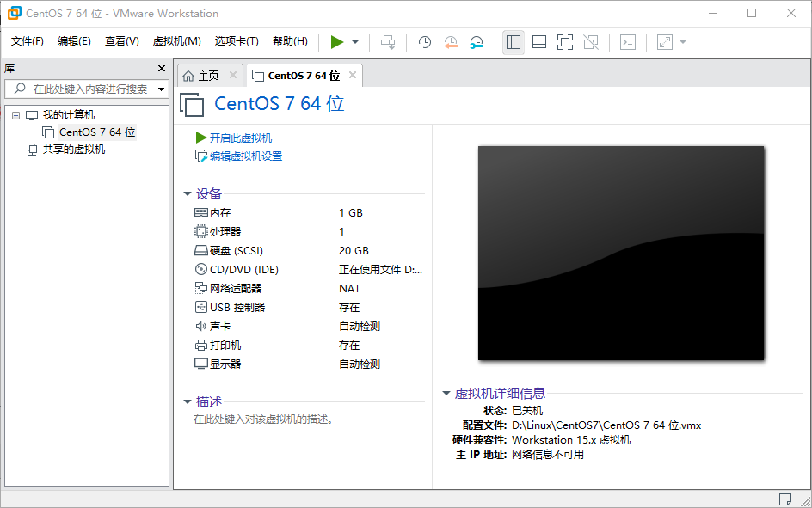Collapse the 设备 devices section
The image size is (812, 508).
[x=188, y=193]
